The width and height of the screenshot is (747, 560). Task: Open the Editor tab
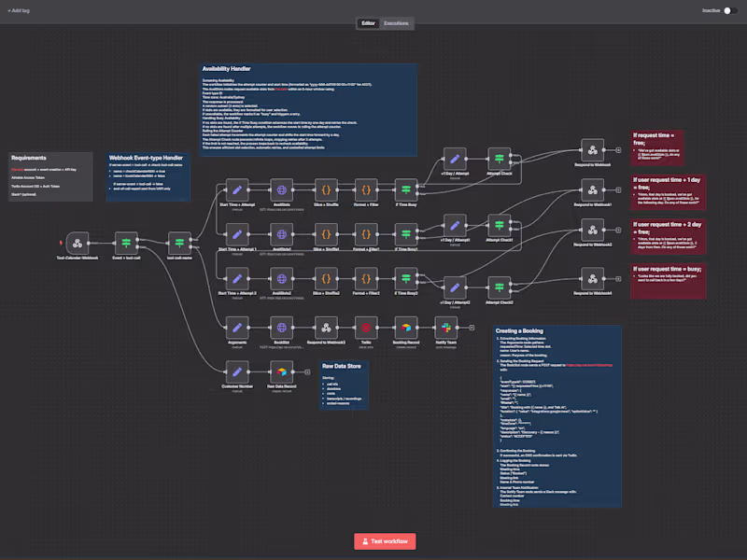point(367,23)
